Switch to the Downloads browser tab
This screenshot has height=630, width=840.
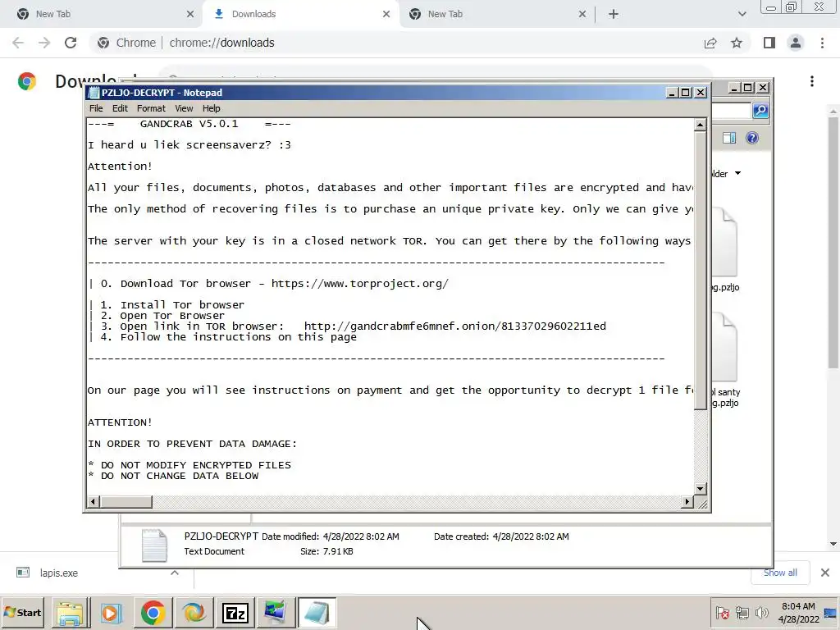tap(300, 14)
